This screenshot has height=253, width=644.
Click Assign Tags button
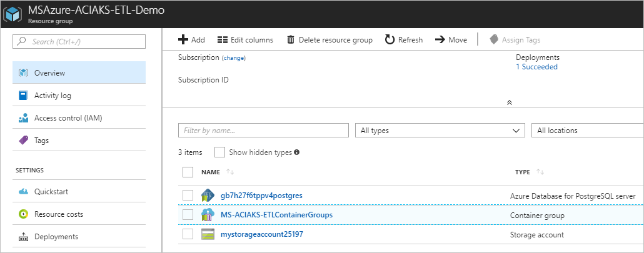click(x=515, y=40)
